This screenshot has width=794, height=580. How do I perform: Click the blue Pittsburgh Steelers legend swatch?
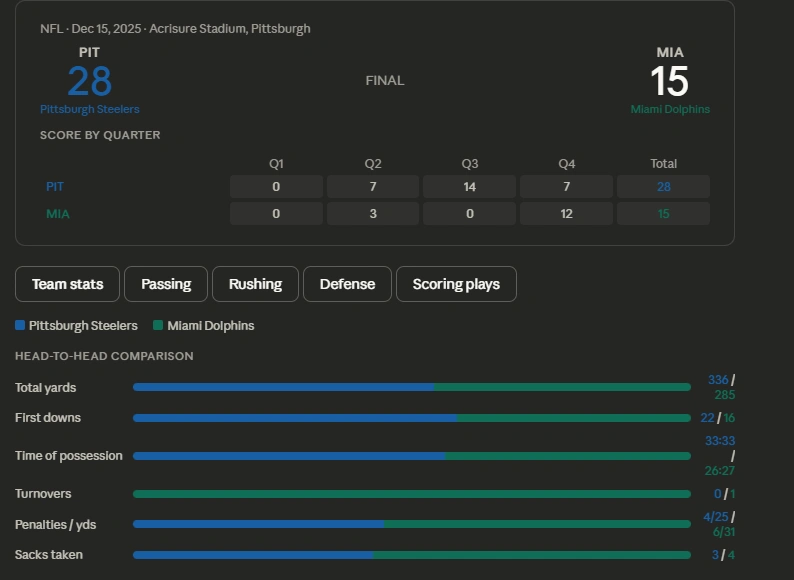pyautogui.click(x=20, y=325)
